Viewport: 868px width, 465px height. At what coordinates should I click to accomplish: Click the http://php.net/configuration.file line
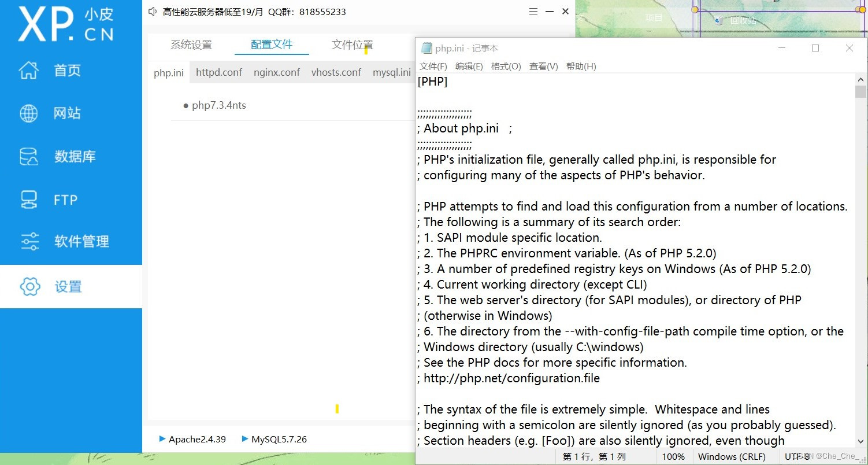coord(509,378)
